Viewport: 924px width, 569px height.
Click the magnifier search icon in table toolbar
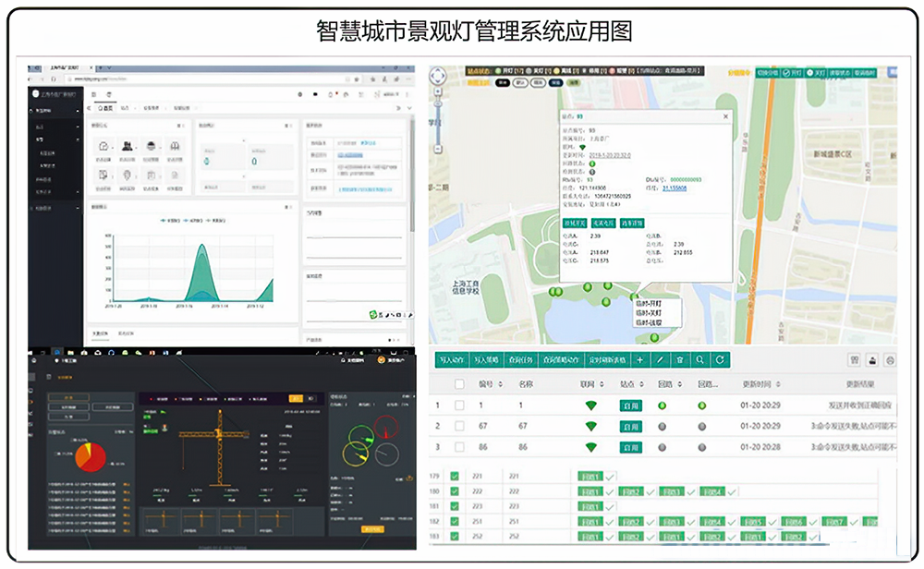coord(700,359)
